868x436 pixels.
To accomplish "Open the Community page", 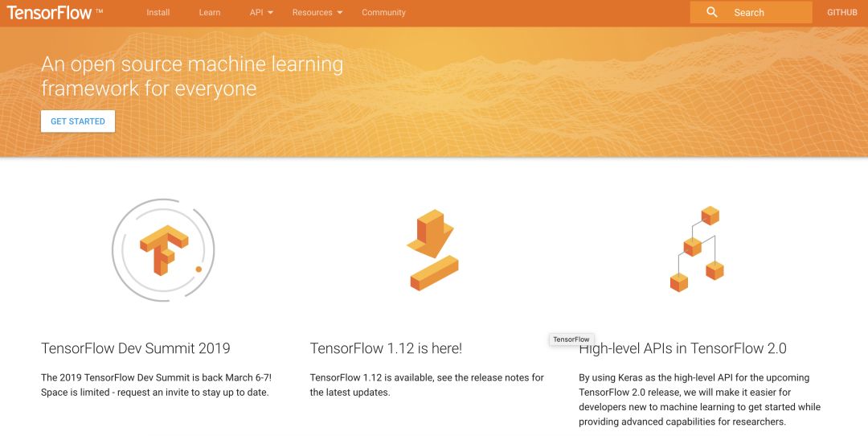I will click(x=383, y=12).
